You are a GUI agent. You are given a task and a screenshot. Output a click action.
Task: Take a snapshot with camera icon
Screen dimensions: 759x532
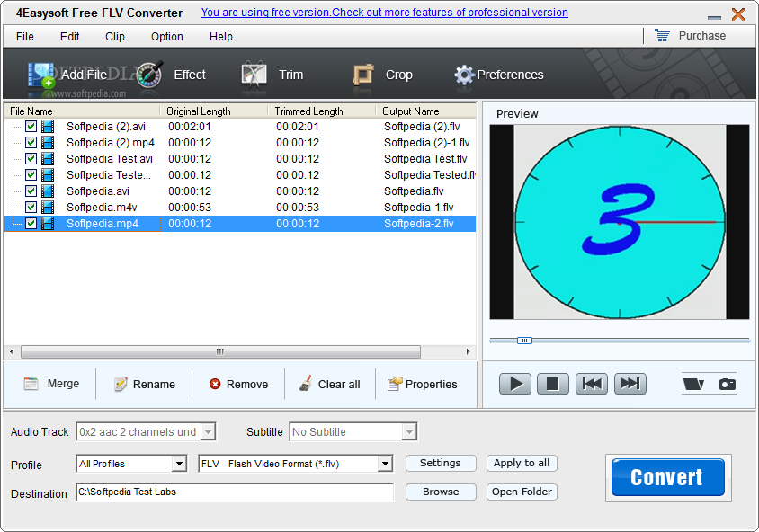(727, 384)
